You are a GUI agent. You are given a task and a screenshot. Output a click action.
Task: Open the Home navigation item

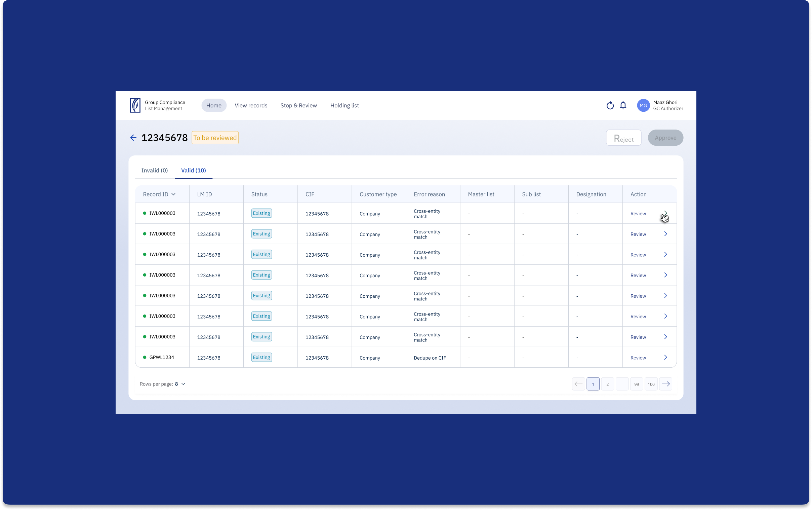[214, 106]
